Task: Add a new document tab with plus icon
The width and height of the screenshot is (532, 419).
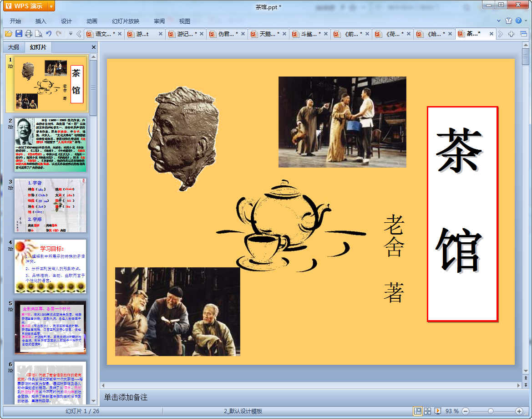Action: click(512, 34)
